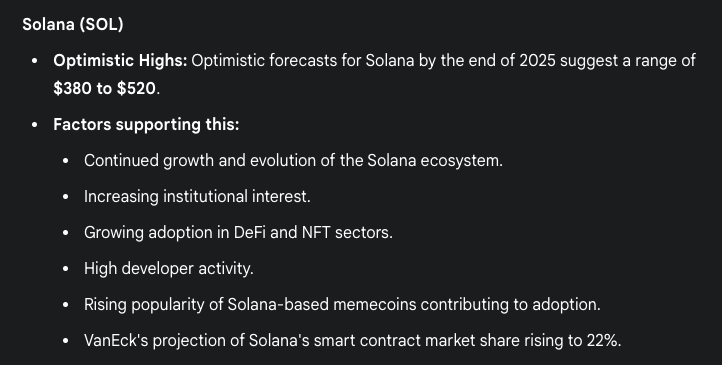Click the Factors supporting this label
The width and height of the screenshot is (722, 365).
coord(146,124)
